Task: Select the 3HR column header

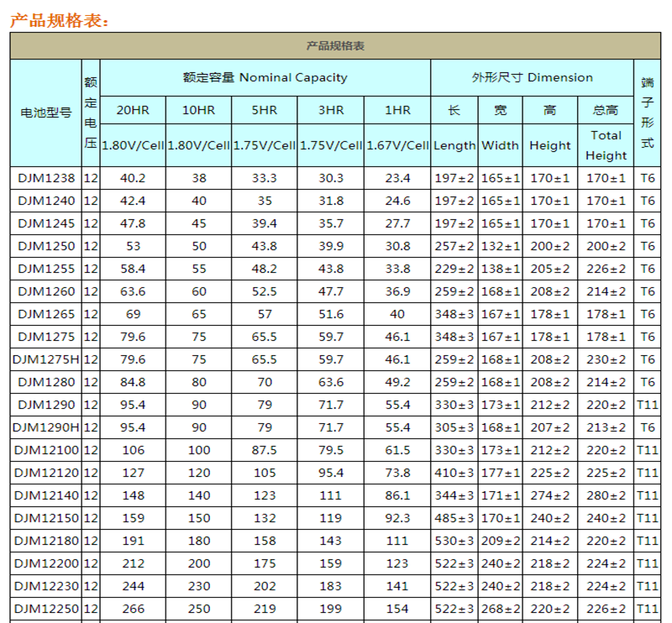Action: tap(330, 110)
